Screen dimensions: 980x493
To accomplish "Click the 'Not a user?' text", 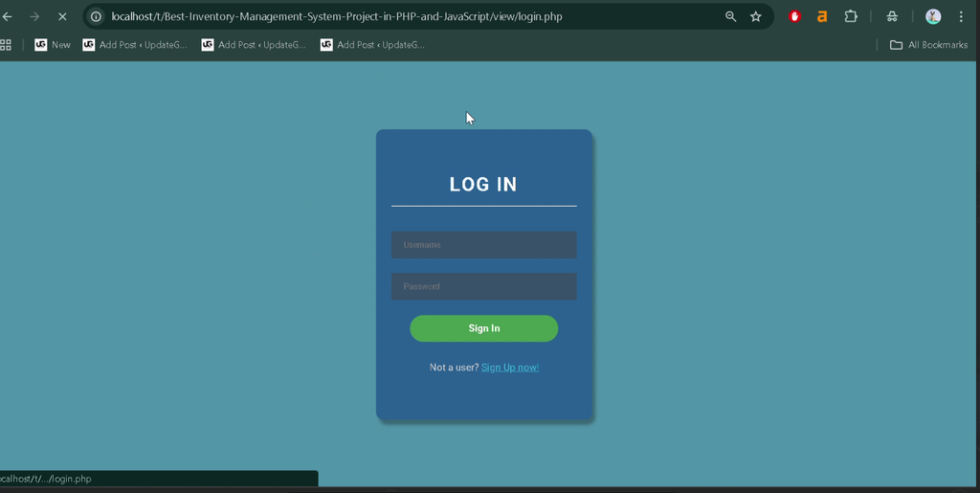I will 455,368.
